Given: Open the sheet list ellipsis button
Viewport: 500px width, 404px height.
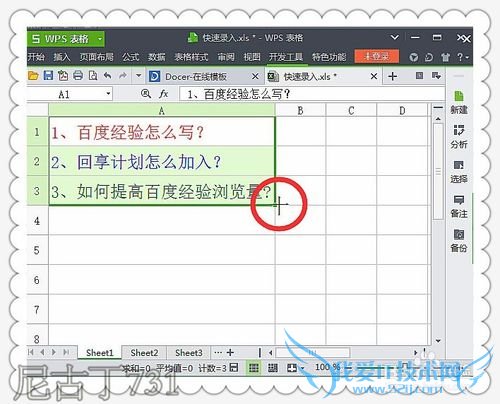Looking at the screenshot, I should [218, 352].
